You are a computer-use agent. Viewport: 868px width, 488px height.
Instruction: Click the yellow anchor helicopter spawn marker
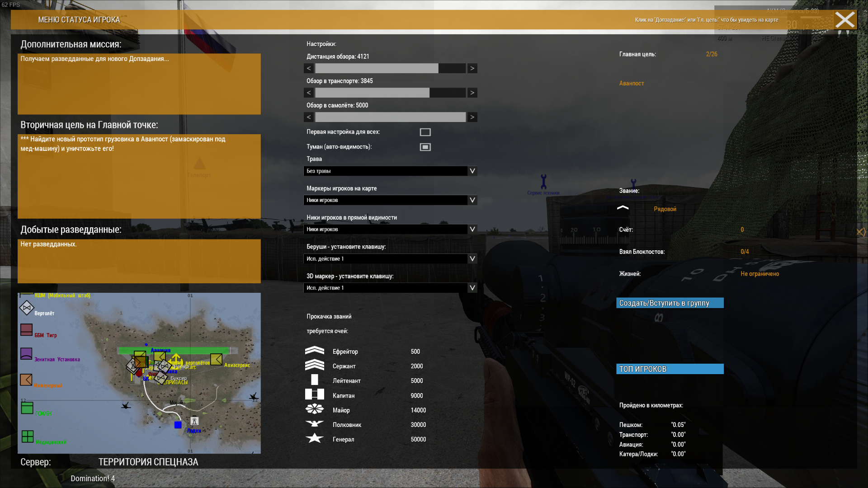click(x=176, y=359)
